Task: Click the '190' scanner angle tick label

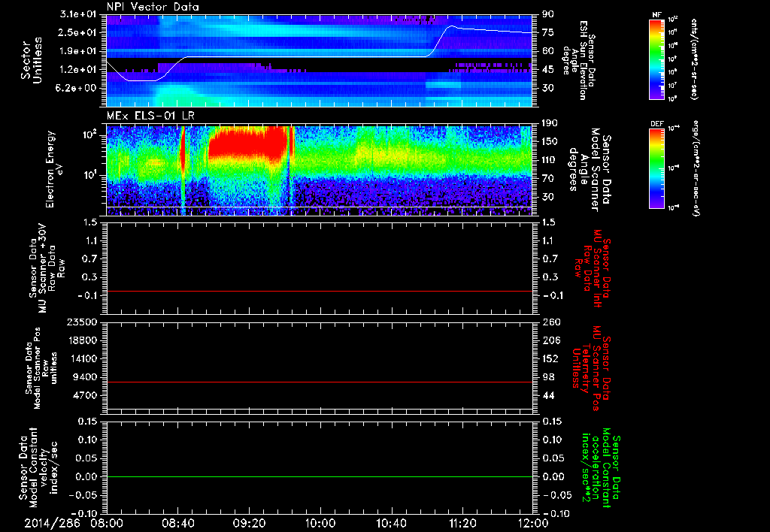Action: tap(550, 123)
